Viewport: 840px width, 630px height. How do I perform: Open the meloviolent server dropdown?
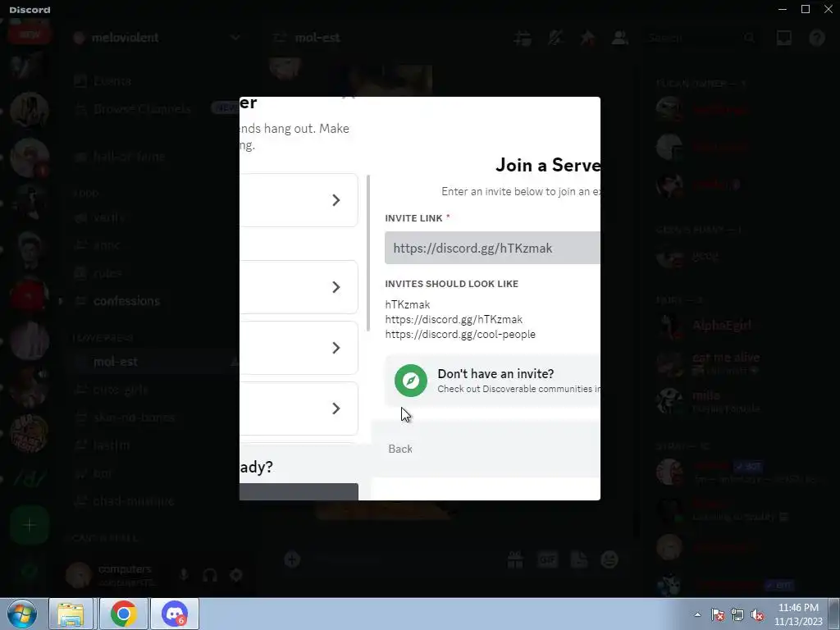235,38
